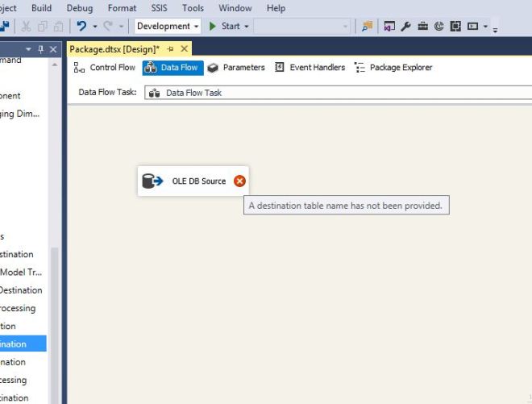Open the Package Explorer tab

pos(393,68)
